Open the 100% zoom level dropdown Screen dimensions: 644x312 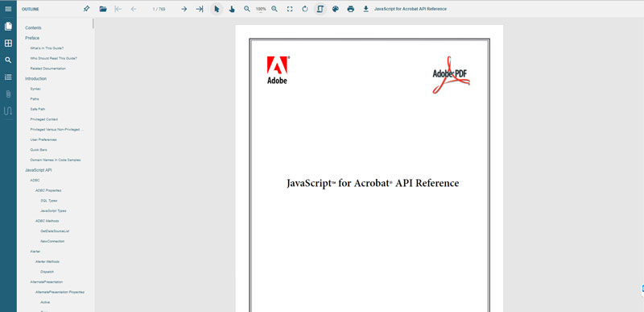tap(260, 9)
